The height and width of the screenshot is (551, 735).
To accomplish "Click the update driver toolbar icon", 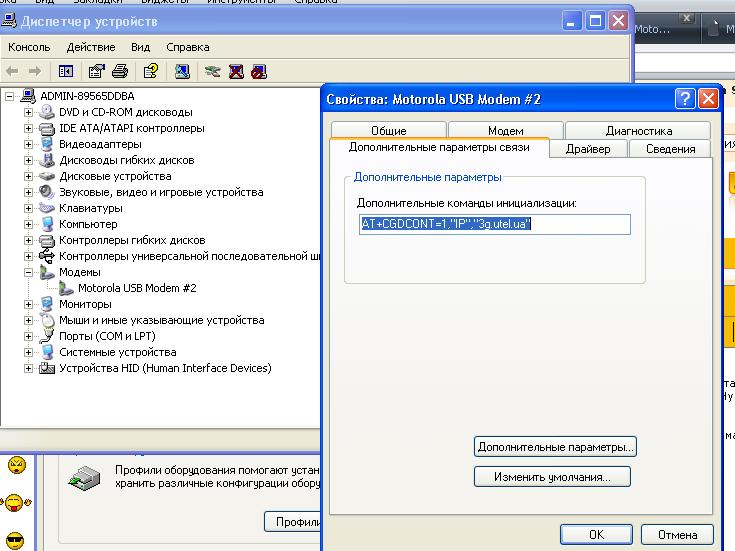I will coord(213,71).
